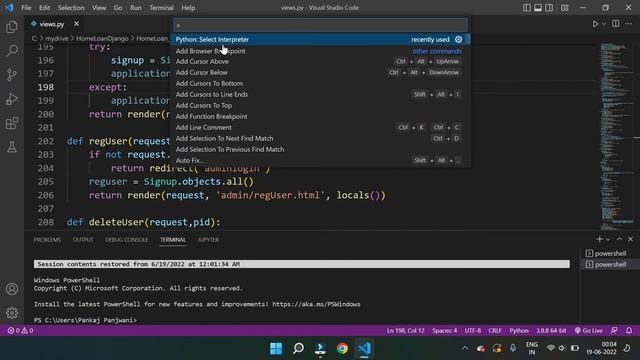Configure keybinding gear for Select Interpreter
Image resolution: width=640 pixels, height=360 pixels.
click(458, 40)
